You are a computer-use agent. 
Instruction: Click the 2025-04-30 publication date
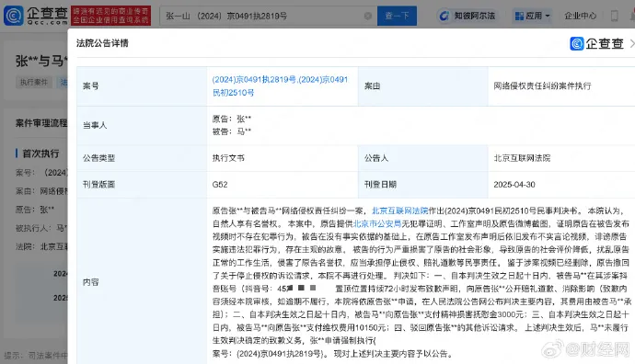tap(514, 185)
